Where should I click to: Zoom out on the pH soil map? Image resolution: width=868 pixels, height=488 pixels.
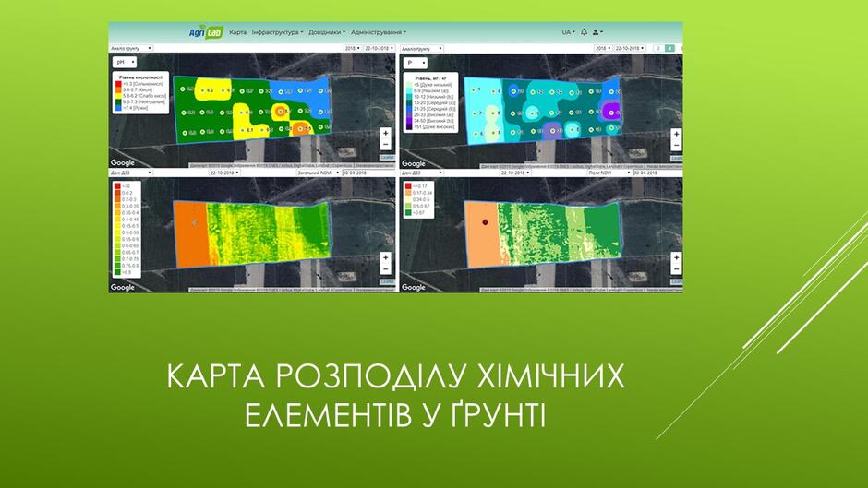pos(386,145)
